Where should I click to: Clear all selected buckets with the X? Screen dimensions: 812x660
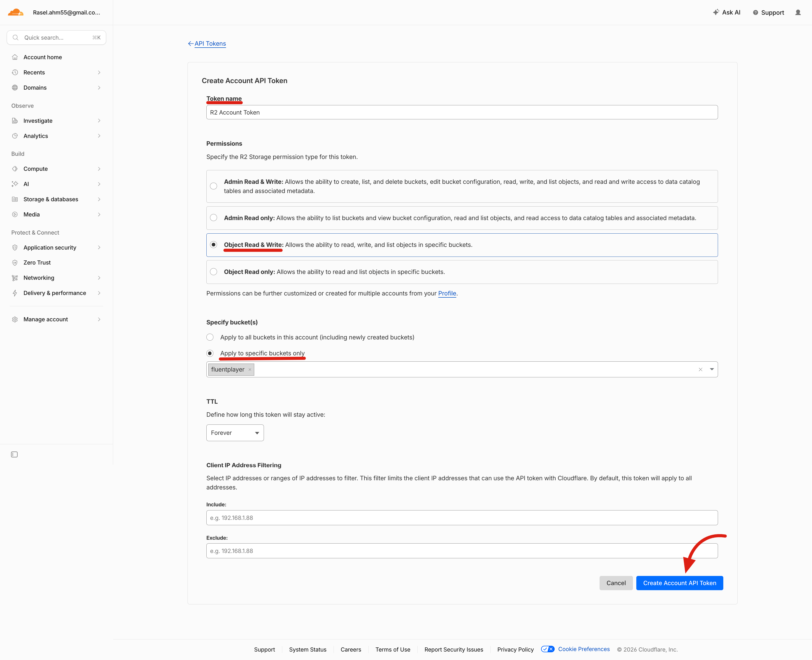(700, 370)
